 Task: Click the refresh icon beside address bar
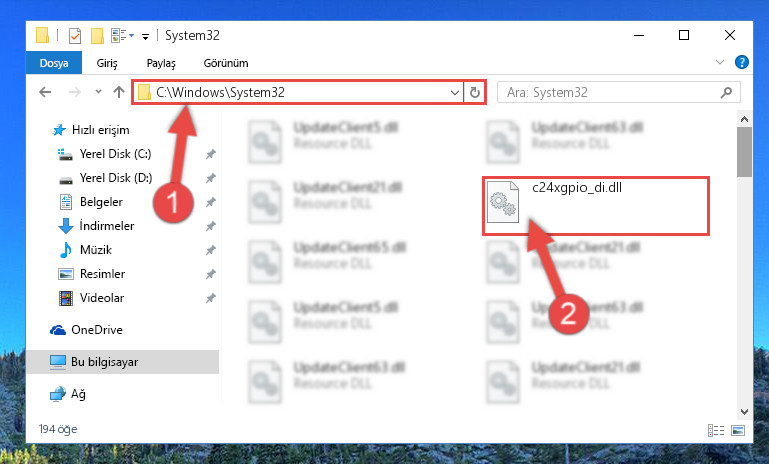tap(474, 92)
